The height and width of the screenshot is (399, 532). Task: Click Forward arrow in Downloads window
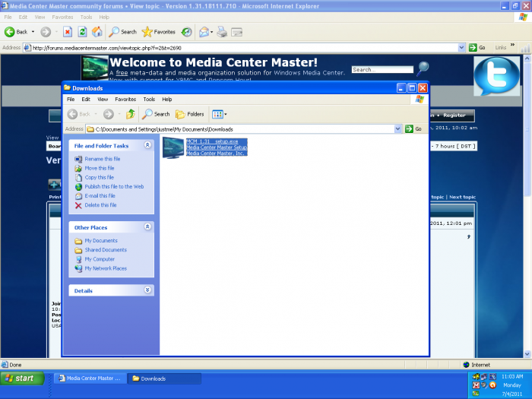[x=109, y=114]
